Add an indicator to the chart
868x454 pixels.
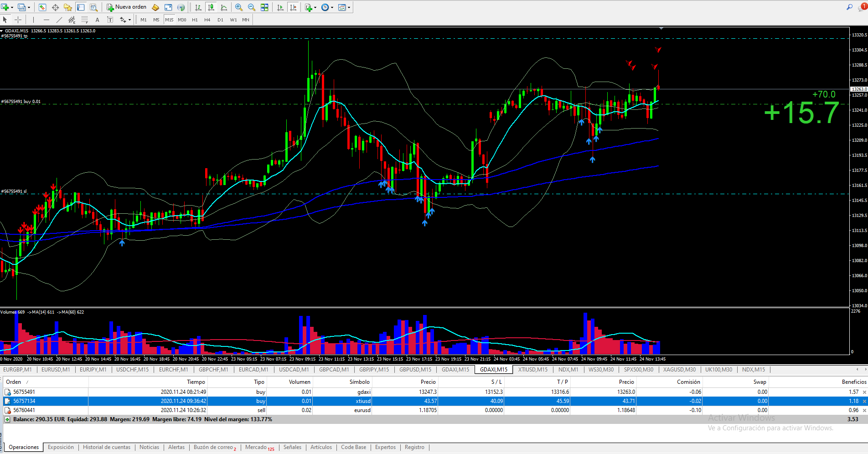(309, 7)
